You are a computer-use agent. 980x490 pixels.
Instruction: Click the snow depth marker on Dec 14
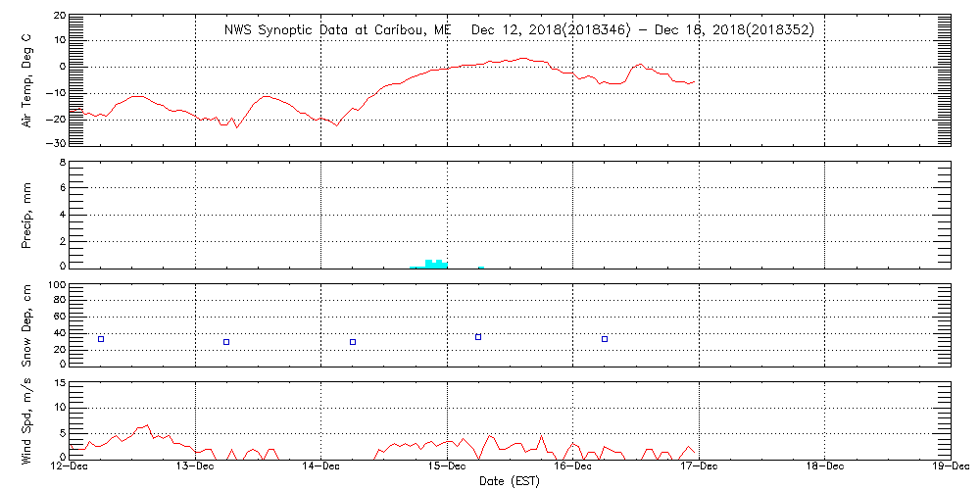click(x=353, y=342)
